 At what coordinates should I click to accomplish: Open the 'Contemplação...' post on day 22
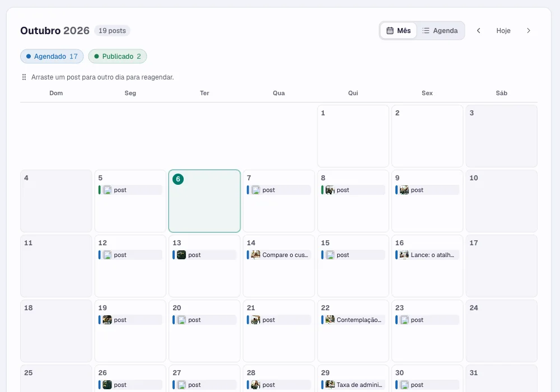[x=353, y=320]
